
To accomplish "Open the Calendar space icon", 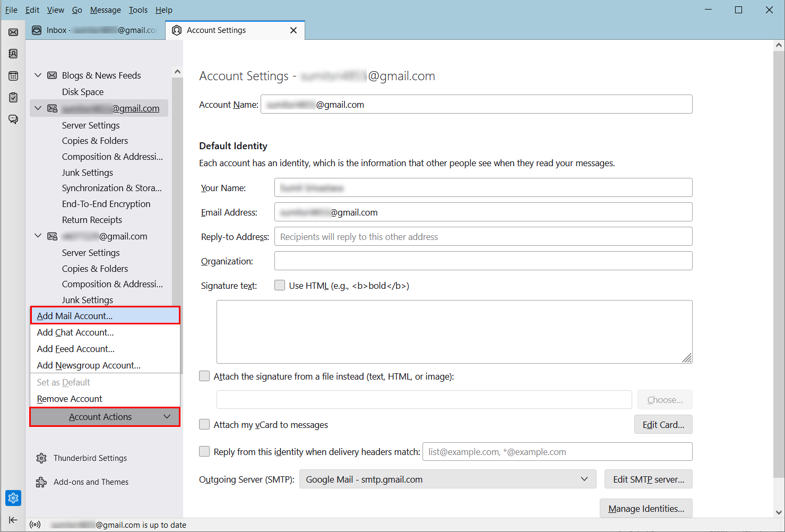I will (13, 76).
